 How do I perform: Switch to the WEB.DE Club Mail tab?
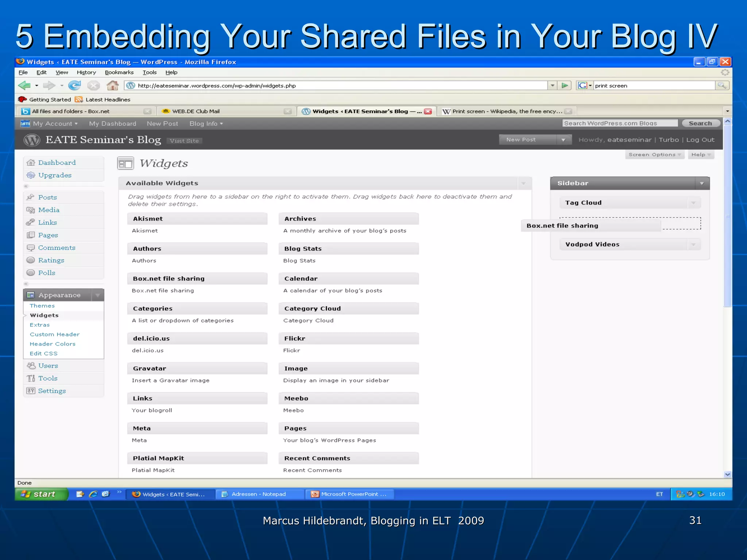point(226,112)
